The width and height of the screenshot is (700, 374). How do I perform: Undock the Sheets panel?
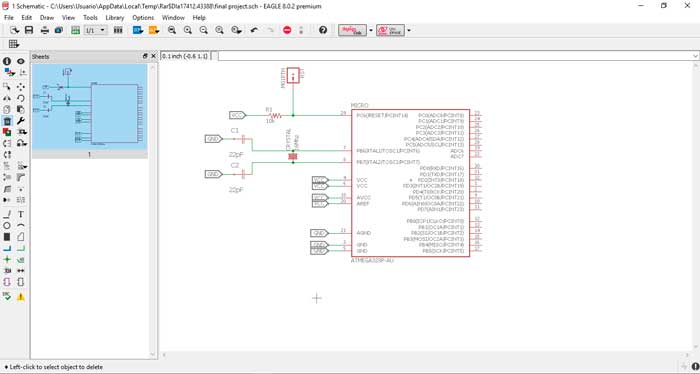[145, 56]
